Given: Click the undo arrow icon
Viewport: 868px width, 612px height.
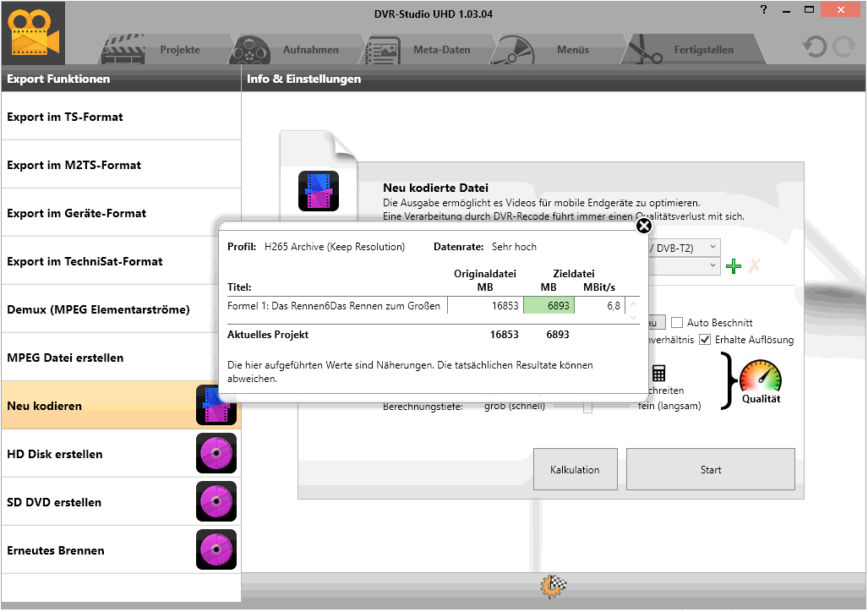Looking at the screenshot, I should tap(815, 47).
